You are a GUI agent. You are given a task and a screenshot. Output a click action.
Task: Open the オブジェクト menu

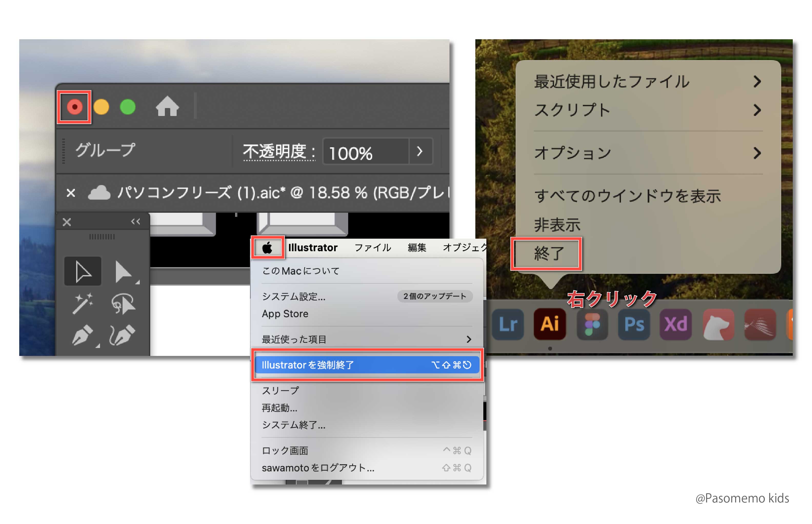click(x=464, y=247)
